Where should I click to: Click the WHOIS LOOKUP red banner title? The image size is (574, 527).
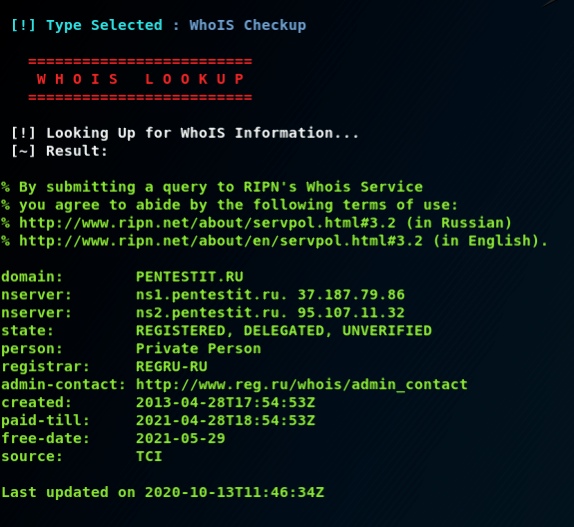140,79
